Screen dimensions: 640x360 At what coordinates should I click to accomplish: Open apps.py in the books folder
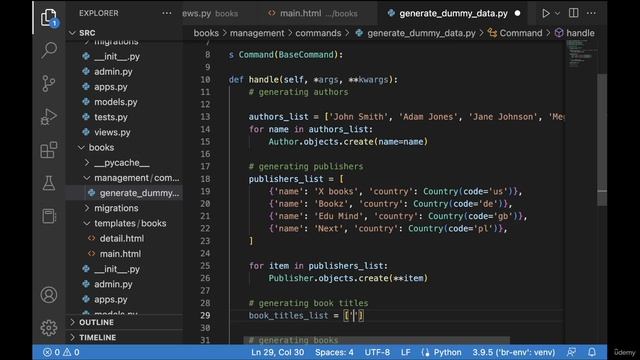(x=124, y=299)
